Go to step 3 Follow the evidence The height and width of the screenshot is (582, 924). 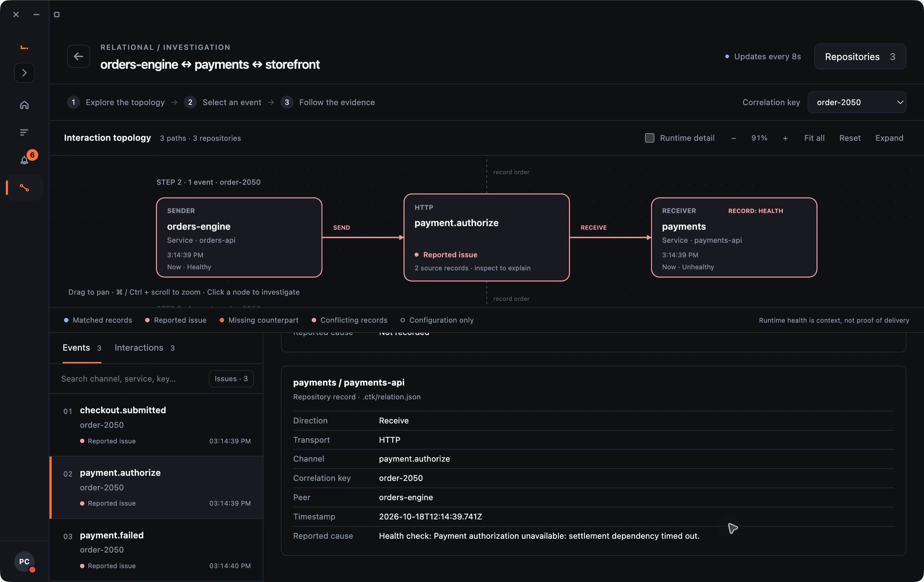point(328,102)
